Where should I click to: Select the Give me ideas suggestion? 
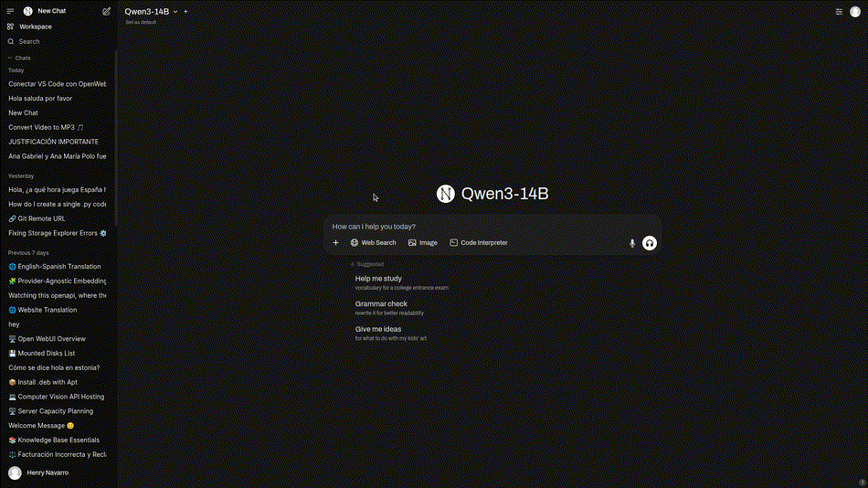point(391,333)
